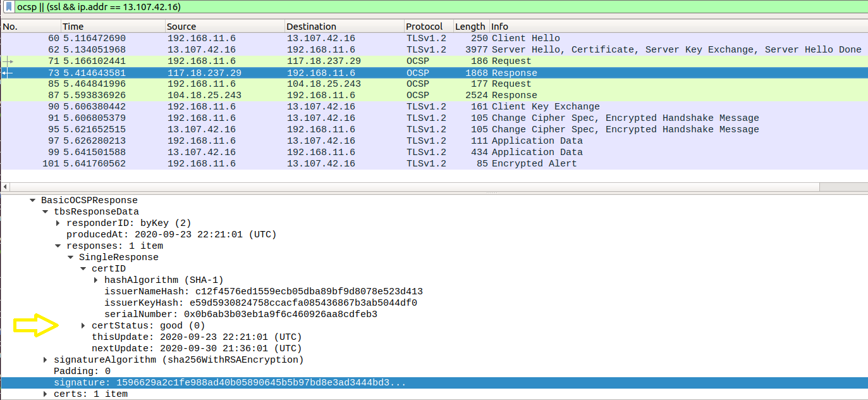Expand the certs: 1 item node
The image size is (868, 400).
(x=46, y=394)
